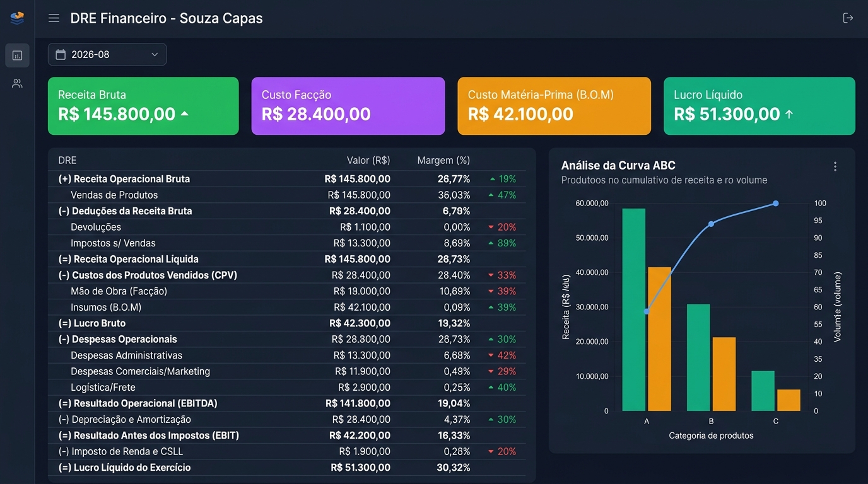Click the cumulative line point for category A
868x484 pixels.
coord(647,311)
